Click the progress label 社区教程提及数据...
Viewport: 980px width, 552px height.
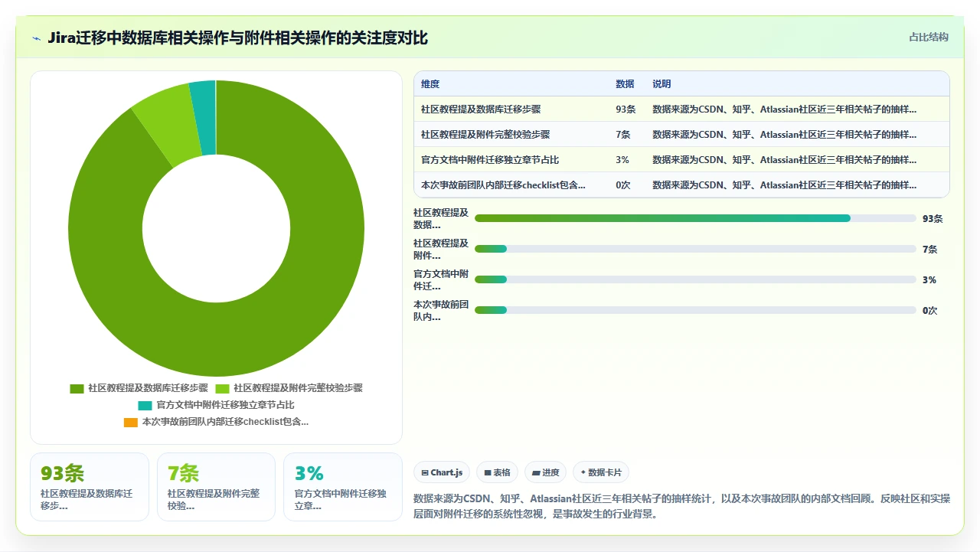(441, 218)
